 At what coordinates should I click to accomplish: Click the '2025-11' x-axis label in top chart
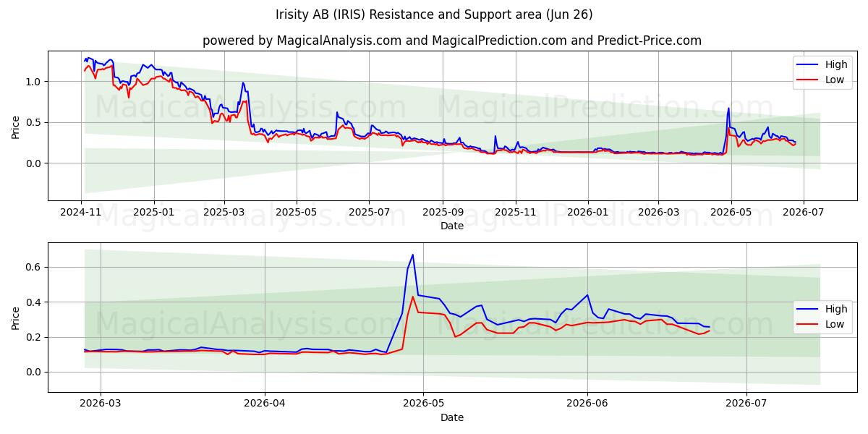[x=515, y=213]
